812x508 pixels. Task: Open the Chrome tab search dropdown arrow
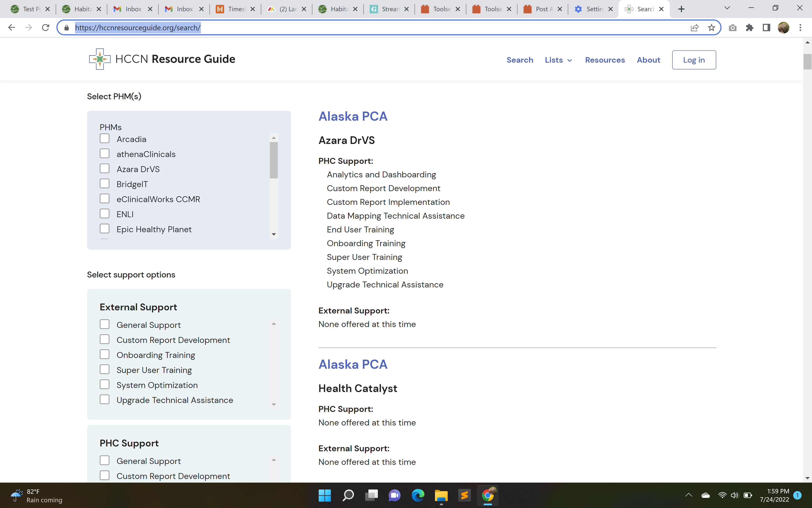point(727,8)
